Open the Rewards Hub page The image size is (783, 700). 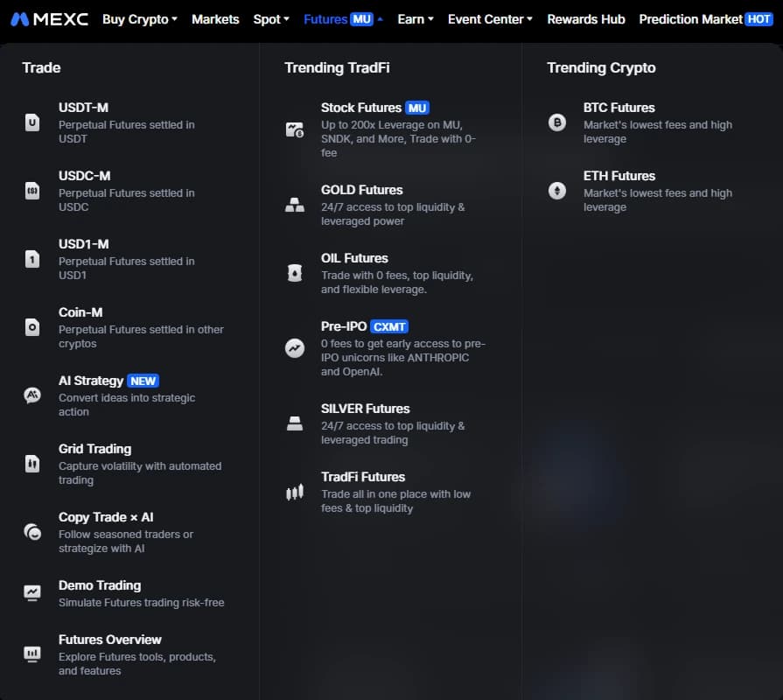click(x=586, y=19)
